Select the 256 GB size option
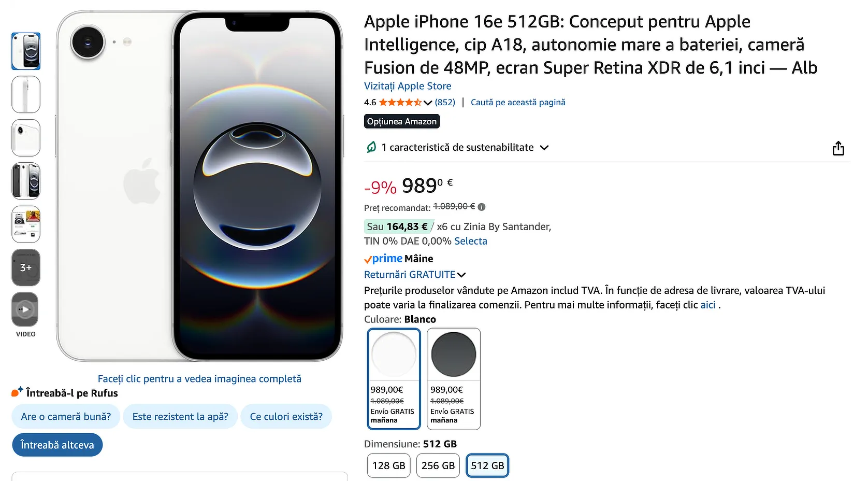This screenshot has width=868, height=481. coord(438,465)
